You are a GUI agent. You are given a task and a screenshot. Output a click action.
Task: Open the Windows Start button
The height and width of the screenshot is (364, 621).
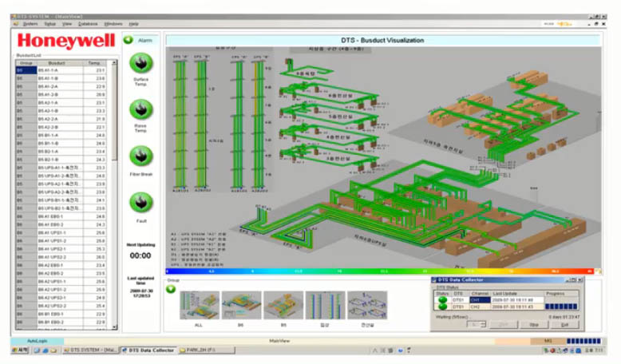(x=20, y=350)
